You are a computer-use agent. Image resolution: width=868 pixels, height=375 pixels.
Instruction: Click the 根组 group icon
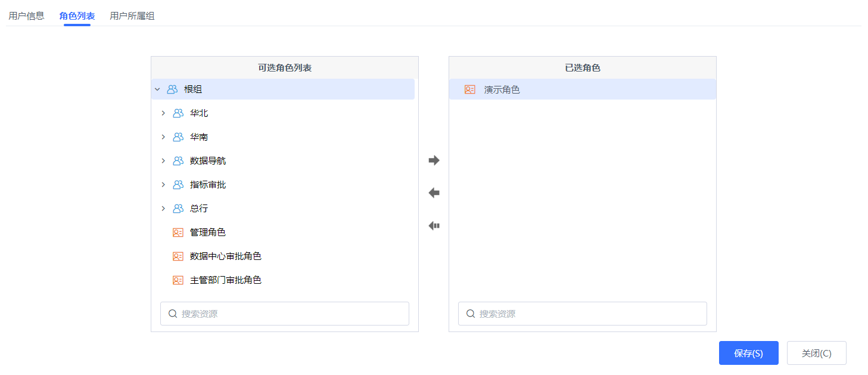[x=172, y=89]
